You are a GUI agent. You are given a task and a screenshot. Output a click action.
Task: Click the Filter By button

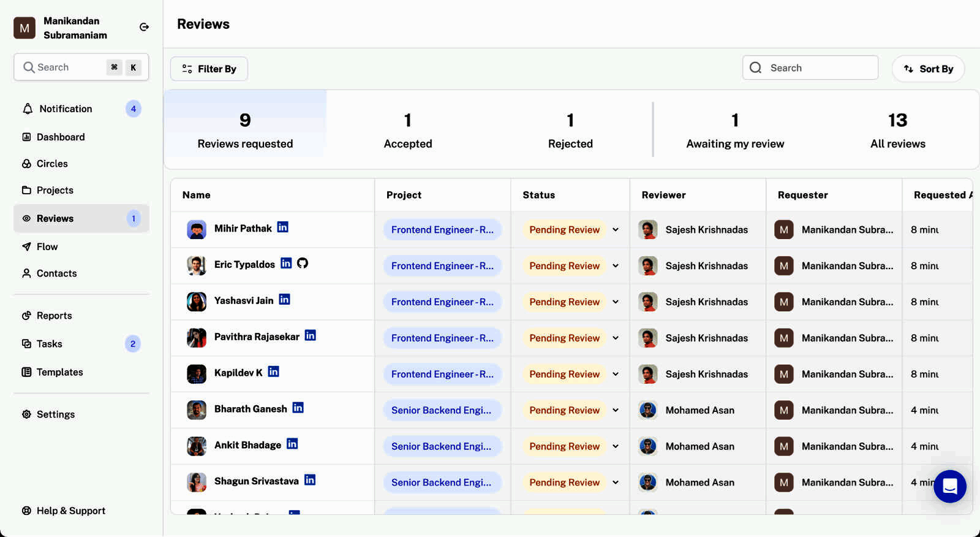[209, 69]
